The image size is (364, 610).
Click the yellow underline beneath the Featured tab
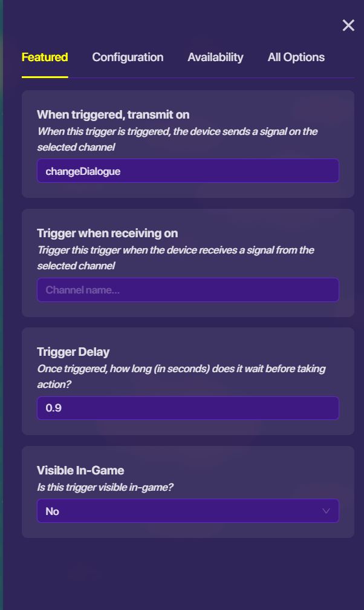pos(45,77)
